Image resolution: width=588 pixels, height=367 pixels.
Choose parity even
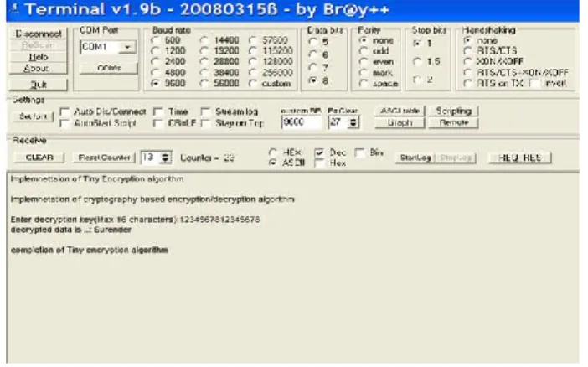tap(363, 61)
